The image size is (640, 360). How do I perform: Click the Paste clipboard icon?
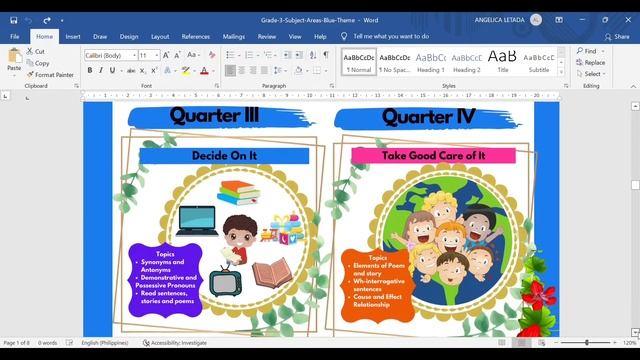tap(14, 56)
